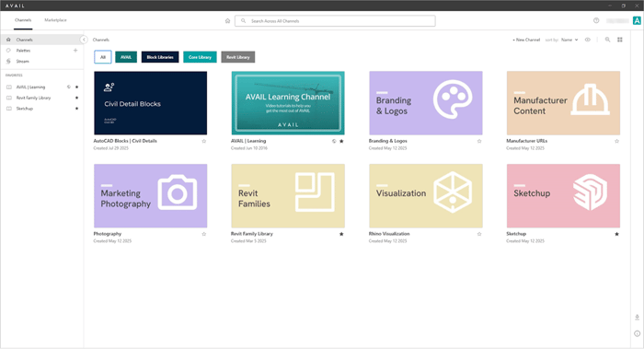Click sync icon beside AVAIL | Learning favorite
The image size is (644, 349).
[x=69, y=87]
